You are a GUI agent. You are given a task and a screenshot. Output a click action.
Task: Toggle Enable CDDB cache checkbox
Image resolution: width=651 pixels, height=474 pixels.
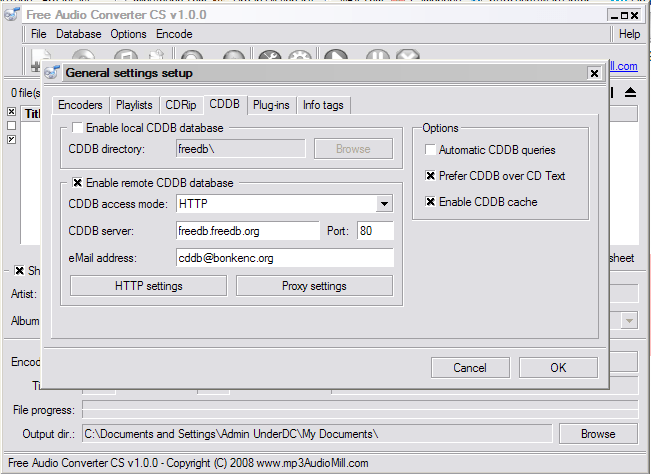pyautogui.click(x=430, y=202)
